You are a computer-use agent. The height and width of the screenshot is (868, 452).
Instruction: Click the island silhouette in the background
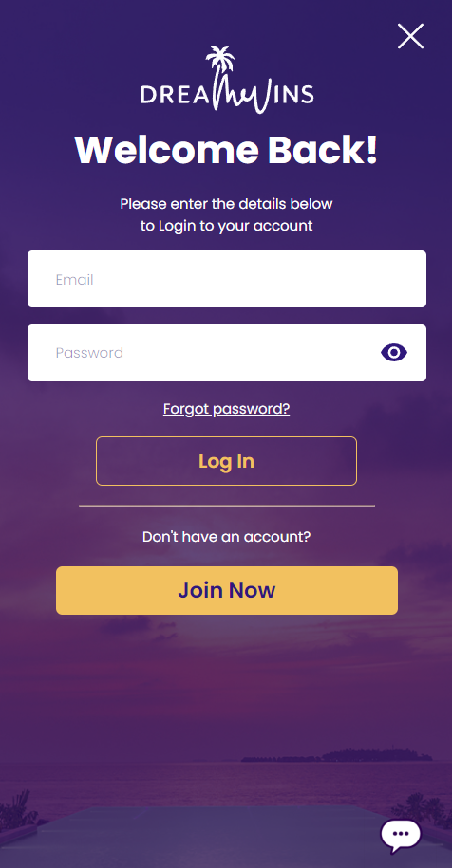(x=337, y=756)
